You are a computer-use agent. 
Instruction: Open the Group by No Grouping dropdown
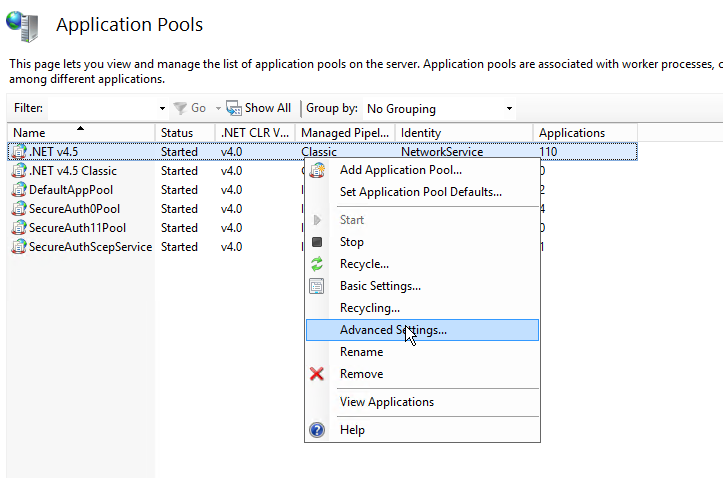click(x=439, y=109)
